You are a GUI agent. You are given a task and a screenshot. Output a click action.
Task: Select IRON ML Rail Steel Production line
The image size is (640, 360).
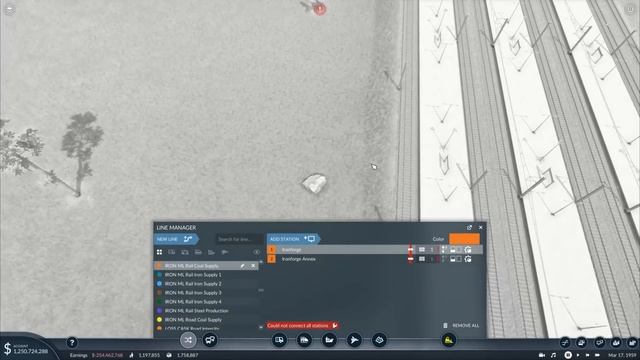206,311
